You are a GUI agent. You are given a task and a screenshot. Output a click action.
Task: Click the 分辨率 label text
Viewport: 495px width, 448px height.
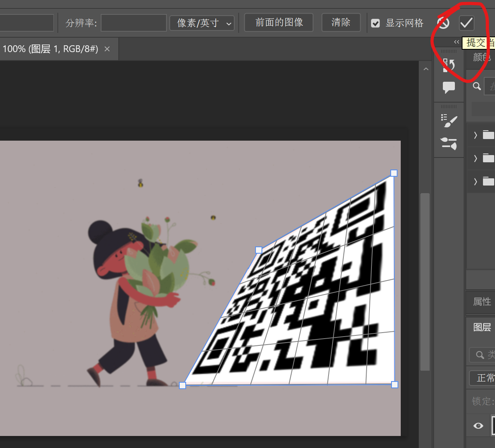(81, 23)
